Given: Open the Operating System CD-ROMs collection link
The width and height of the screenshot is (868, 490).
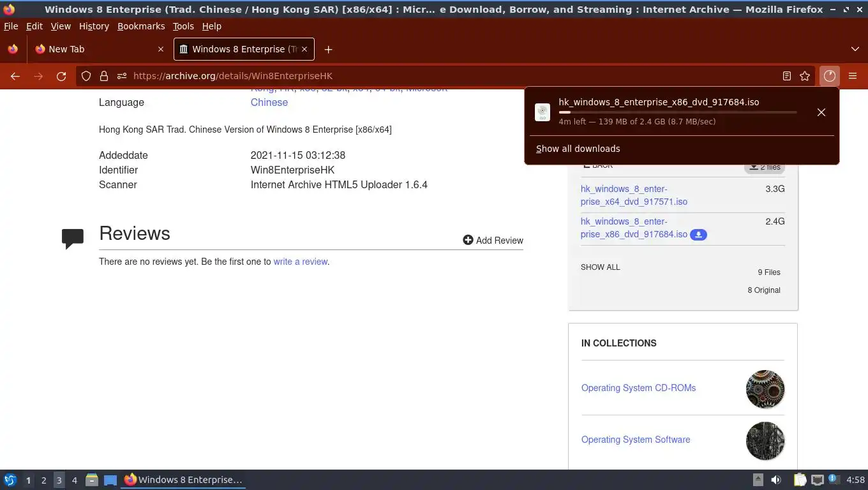Looking at the screenshot, I should [x=638, y=388].
